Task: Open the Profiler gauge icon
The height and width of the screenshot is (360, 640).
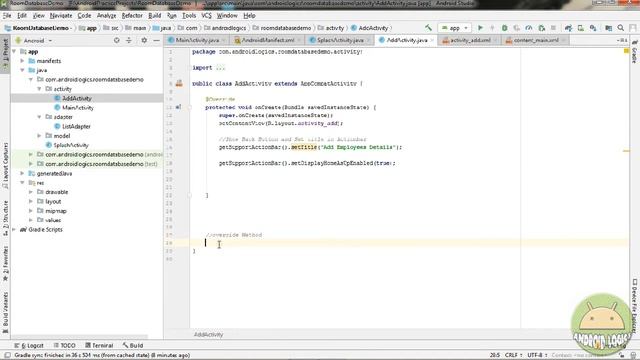Action: click(529, 28)
